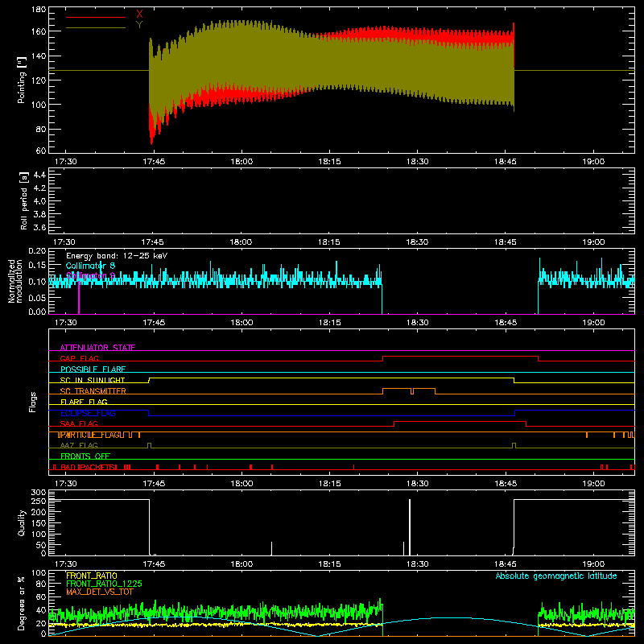Click the 'Energy band: 12-25 keV' annotation
This screenshot has width=644, height=644.
point(117,256)
